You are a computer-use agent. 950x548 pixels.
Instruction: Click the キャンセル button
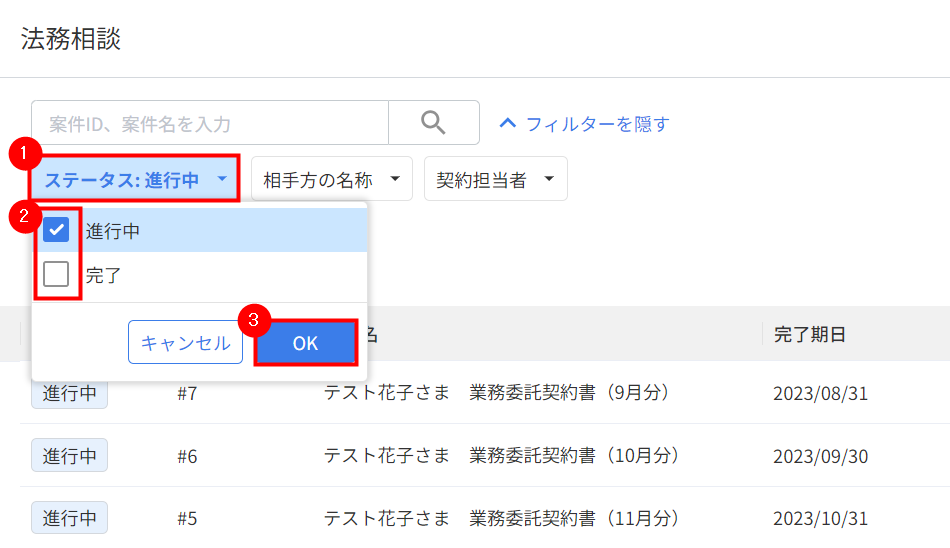click(x=185, y=343)
